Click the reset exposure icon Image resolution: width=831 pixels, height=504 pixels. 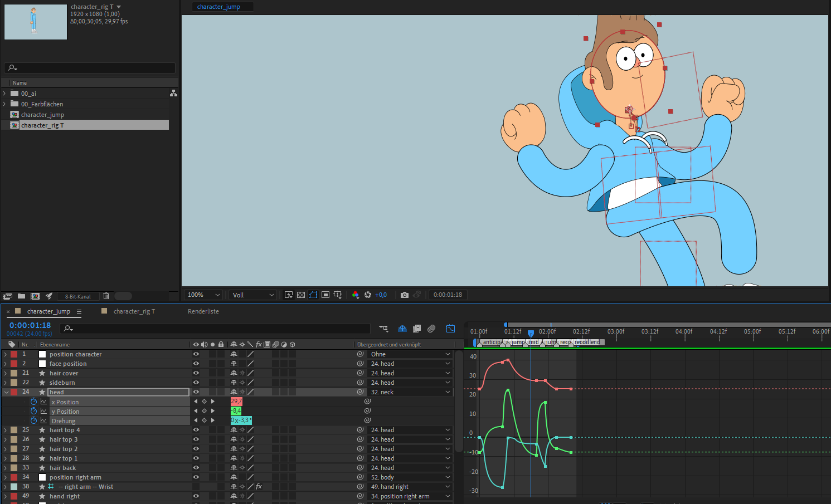point(368,295)
